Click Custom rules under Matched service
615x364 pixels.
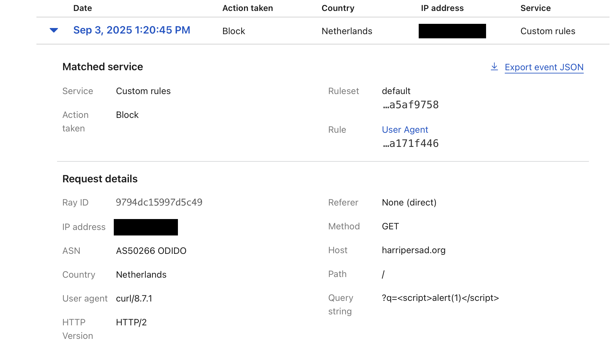tap(143, 91)
